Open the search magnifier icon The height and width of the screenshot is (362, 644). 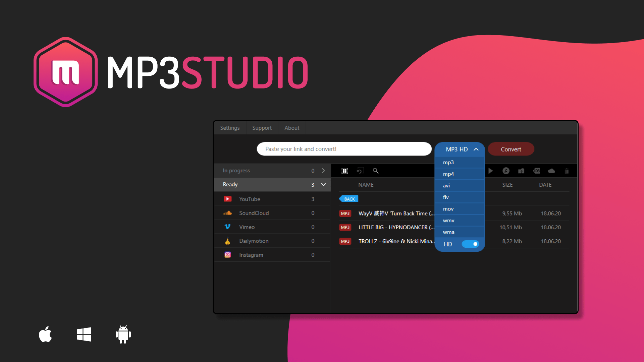(376, 171)
